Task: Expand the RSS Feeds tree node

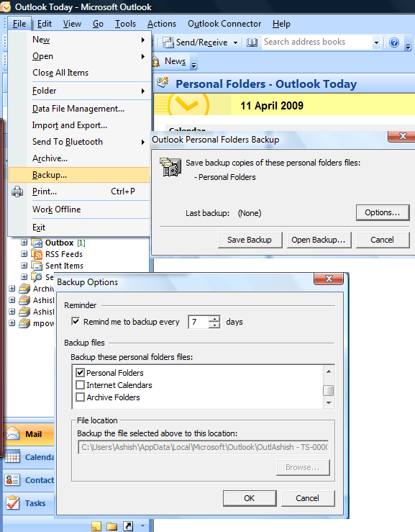Action: coord(24,254)
